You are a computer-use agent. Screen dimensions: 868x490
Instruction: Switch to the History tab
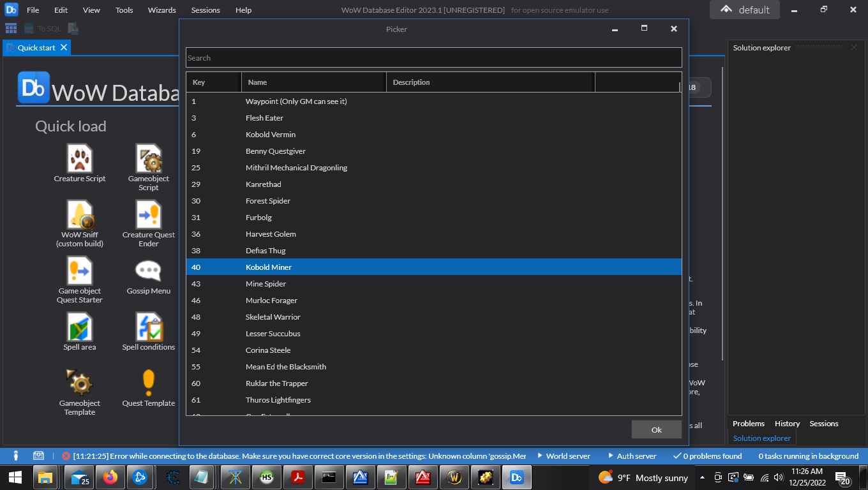[x=787, y=423]
